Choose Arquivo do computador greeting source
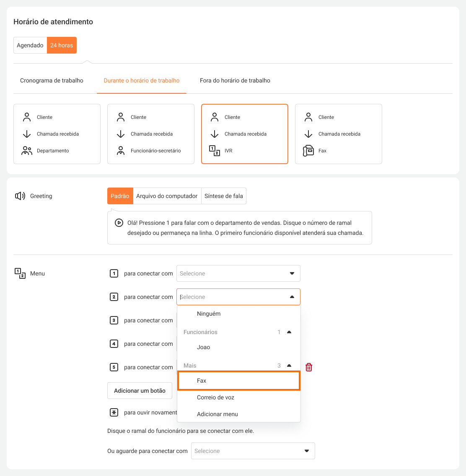This screenshot has height=476, width=466. (x=167, y=196)
